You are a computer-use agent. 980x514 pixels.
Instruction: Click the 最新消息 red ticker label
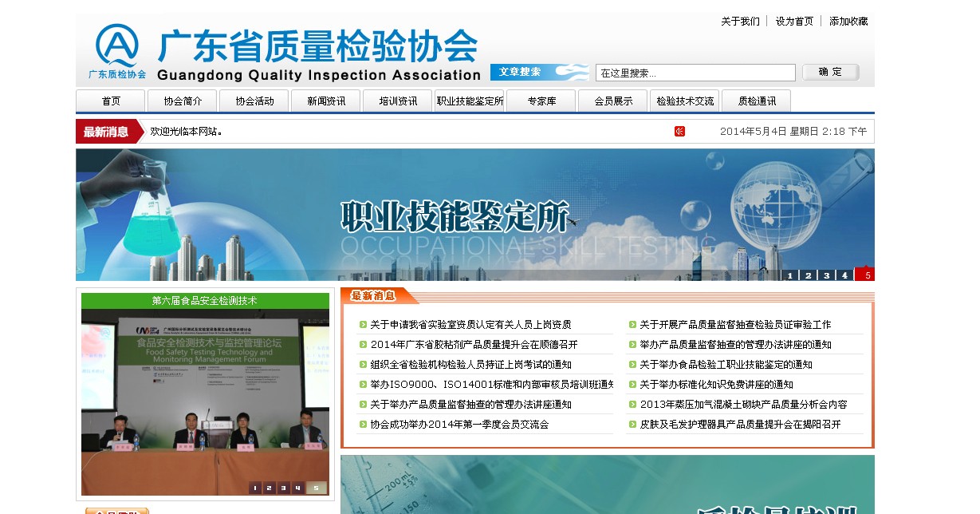(108, 132)
